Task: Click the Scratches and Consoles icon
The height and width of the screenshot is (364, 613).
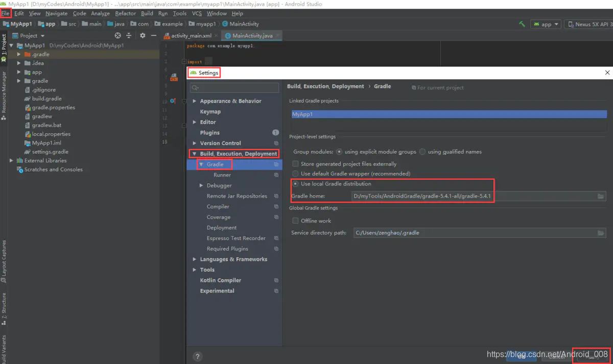Action: tap(20, 169)
